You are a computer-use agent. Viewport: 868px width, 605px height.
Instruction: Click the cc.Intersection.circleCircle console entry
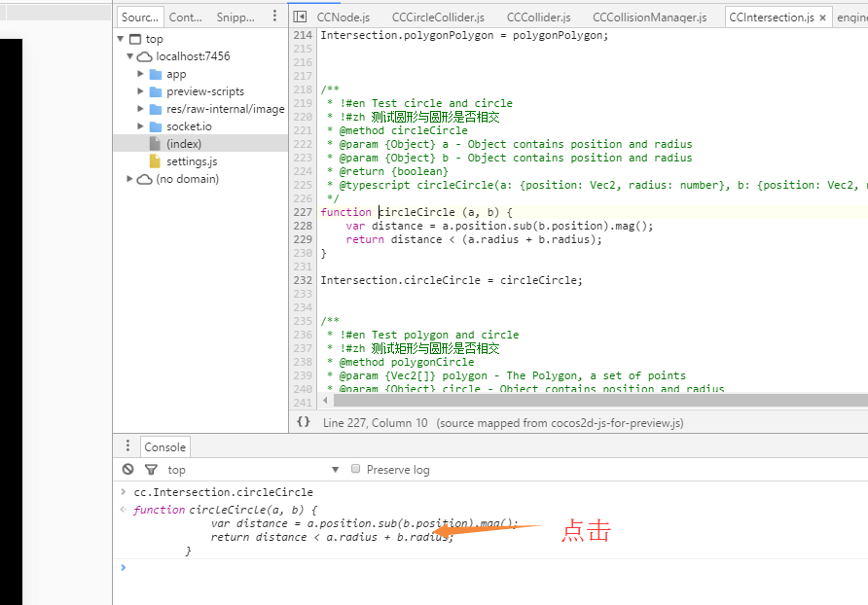[x=223, y=492]
